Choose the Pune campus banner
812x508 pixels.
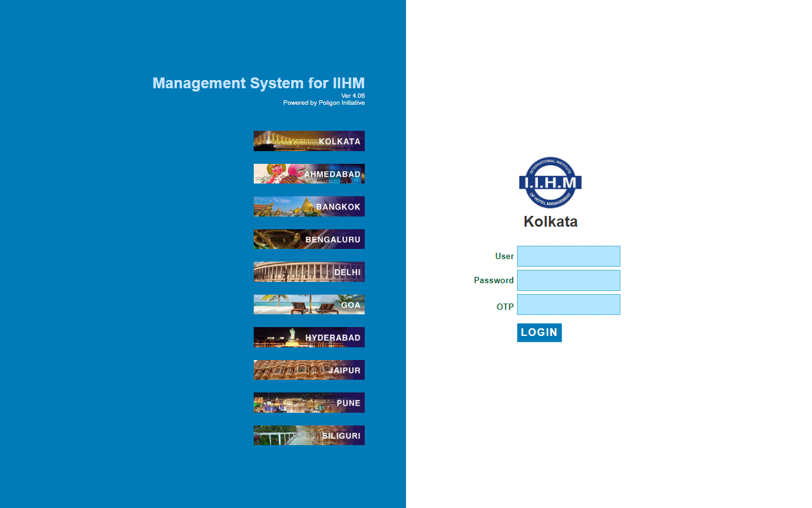pyautogui.click(x=309, y=403)
